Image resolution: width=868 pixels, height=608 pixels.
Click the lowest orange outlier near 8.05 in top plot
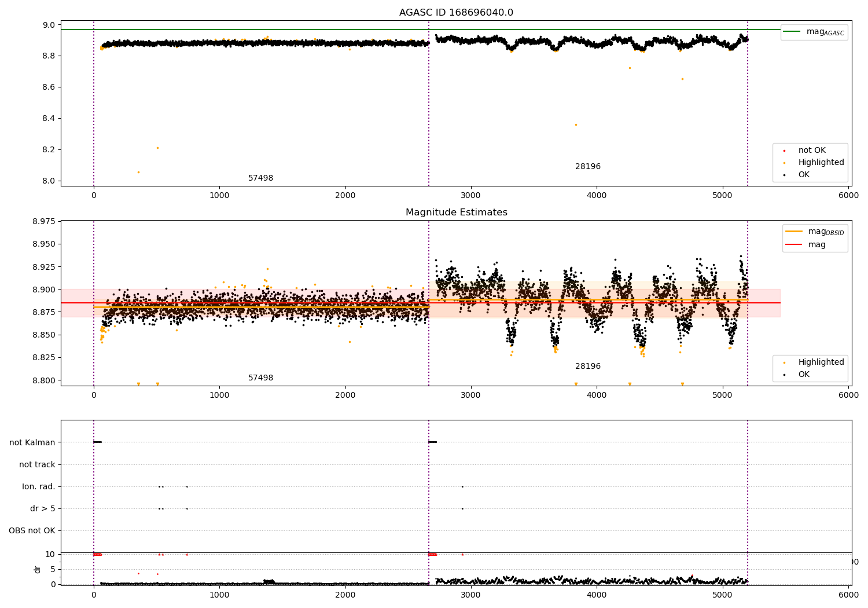point(138,172)
